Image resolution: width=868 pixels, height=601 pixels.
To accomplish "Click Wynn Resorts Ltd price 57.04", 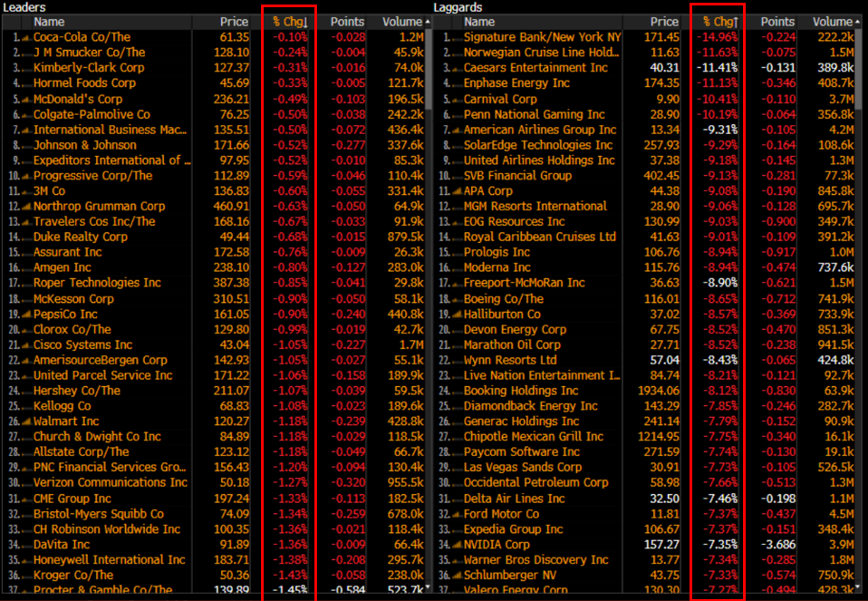I will (664, 361).
